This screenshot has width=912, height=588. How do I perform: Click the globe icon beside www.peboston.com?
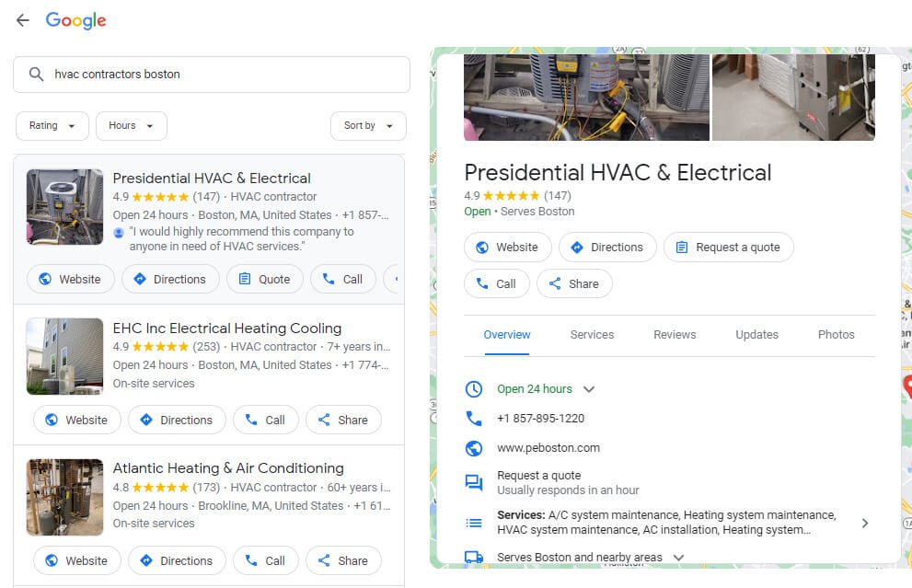click(474, 448)
